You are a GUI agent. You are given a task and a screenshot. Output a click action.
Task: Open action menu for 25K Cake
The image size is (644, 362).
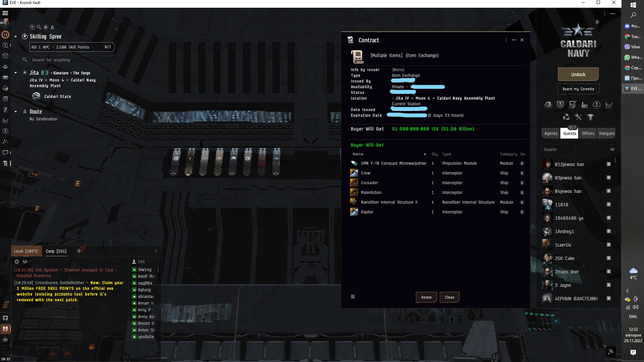tap(609, 258)
